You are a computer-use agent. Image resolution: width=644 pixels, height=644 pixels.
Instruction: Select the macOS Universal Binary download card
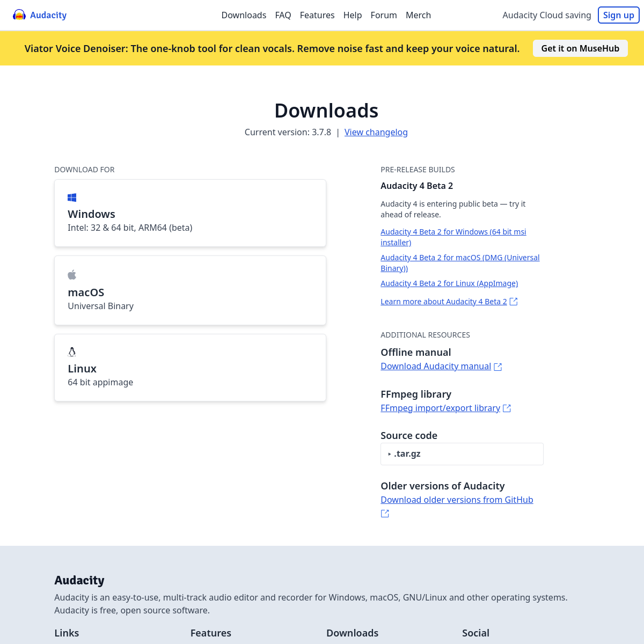(190, 290)
